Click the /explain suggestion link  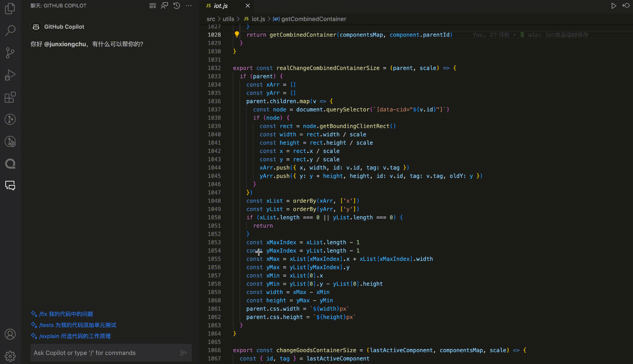75,336
